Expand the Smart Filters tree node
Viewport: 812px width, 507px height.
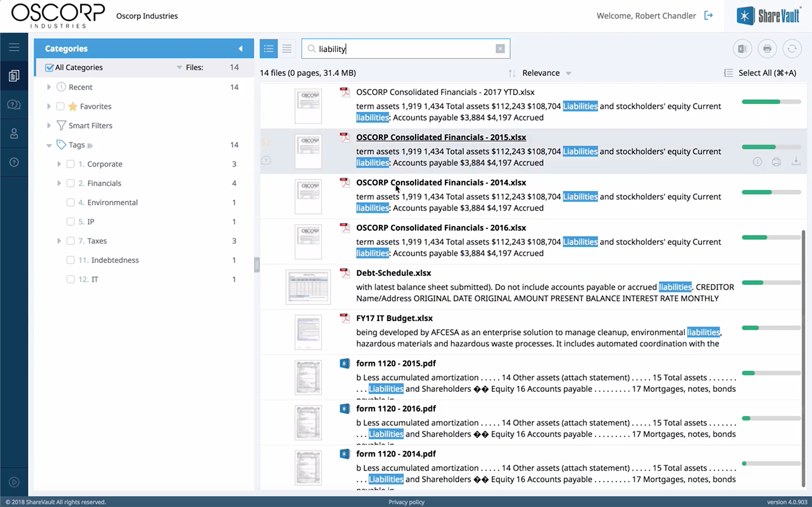pos(49,125)
